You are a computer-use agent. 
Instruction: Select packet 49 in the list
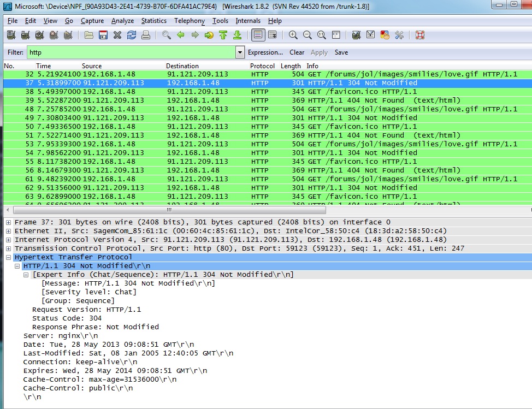pyautogui.click(x=267, y=118)
